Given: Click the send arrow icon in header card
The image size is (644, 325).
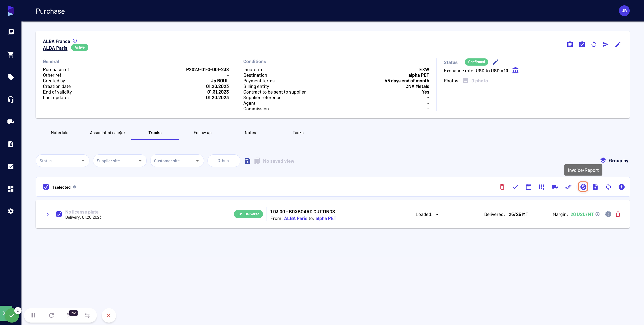Looking at the screenshot, I should click(x=605, y=45).
